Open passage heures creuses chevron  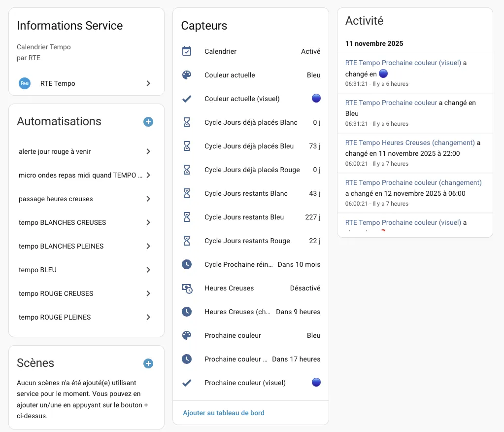(148, 199)
